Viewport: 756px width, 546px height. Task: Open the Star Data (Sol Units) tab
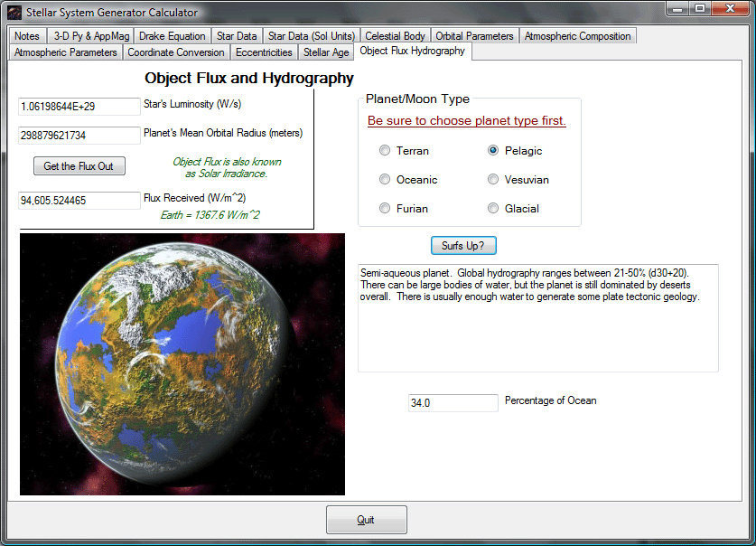click(x=312, y=36)
